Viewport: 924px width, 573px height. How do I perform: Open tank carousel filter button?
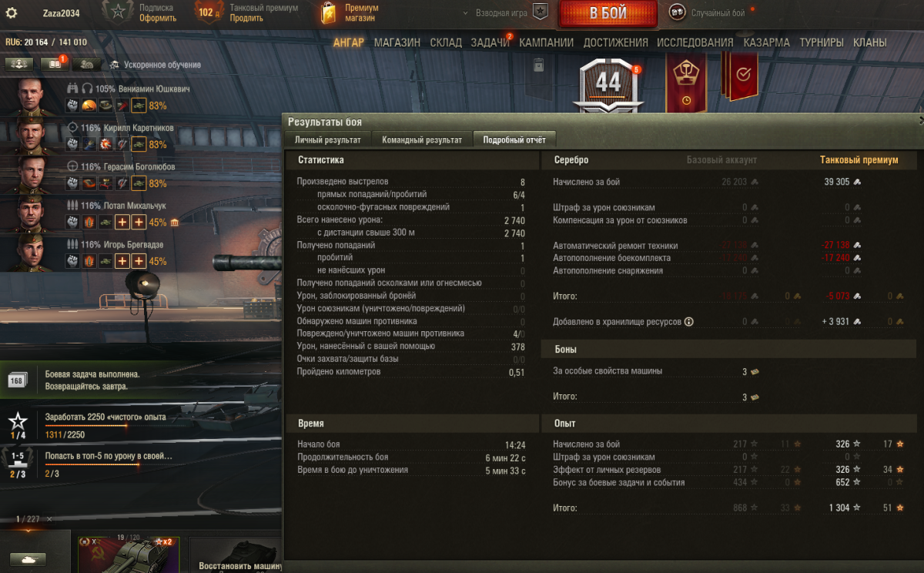pyautogui.click(x=28, y=559)
